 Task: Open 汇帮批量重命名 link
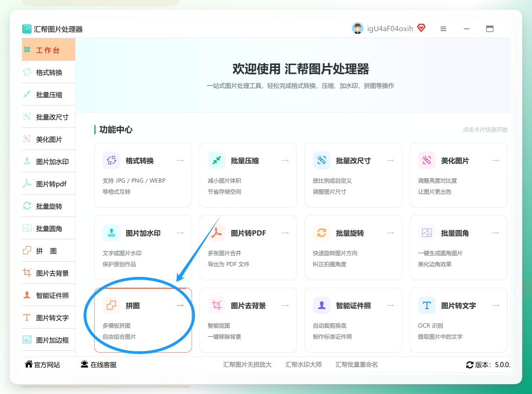tap(357, 364)
